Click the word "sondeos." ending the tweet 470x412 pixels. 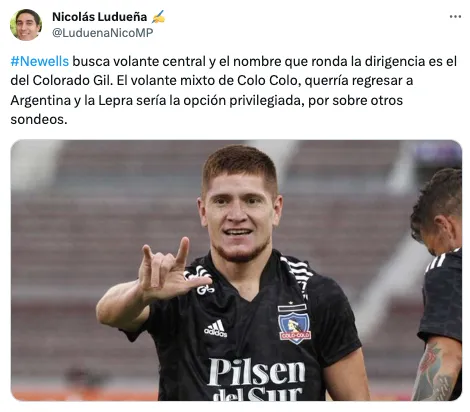pos(39,119)
